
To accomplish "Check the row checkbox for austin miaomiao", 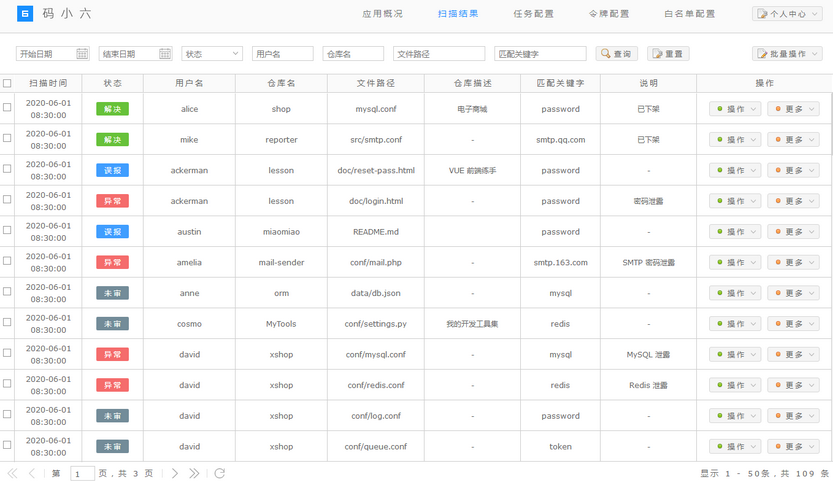I will pos(7,230).
